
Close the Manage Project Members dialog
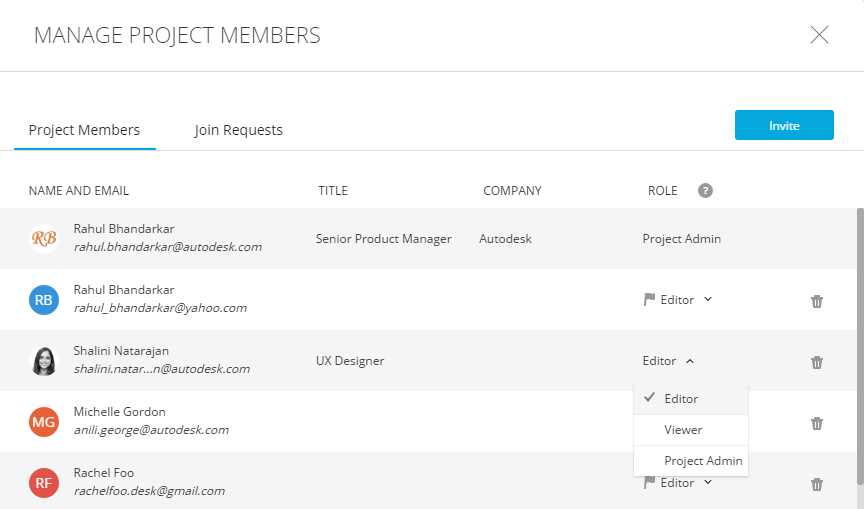click(819, 35)
